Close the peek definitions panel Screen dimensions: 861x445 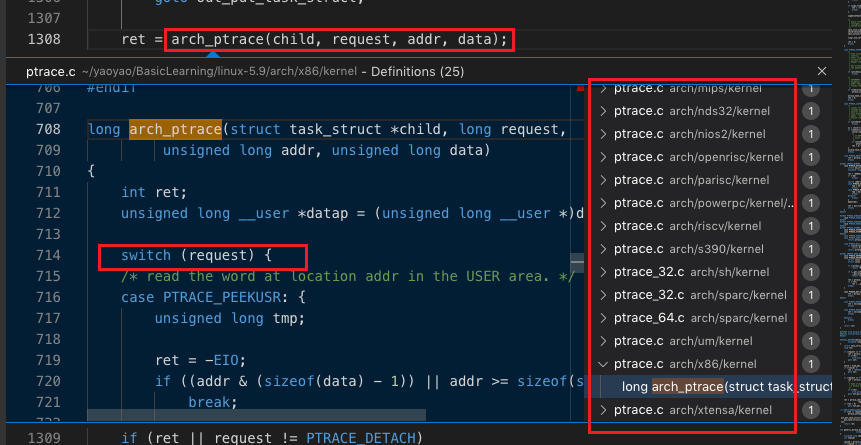coord(821,71)
